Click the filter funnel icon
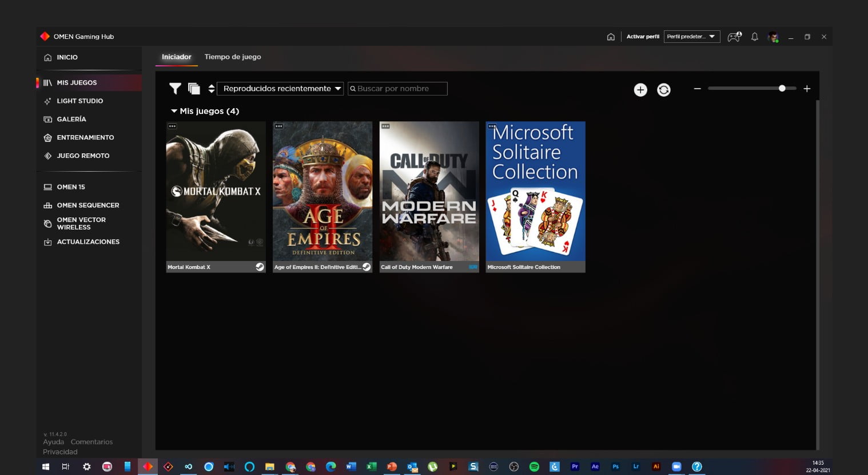This screenshot has width=868, height=475. (175, 88)
